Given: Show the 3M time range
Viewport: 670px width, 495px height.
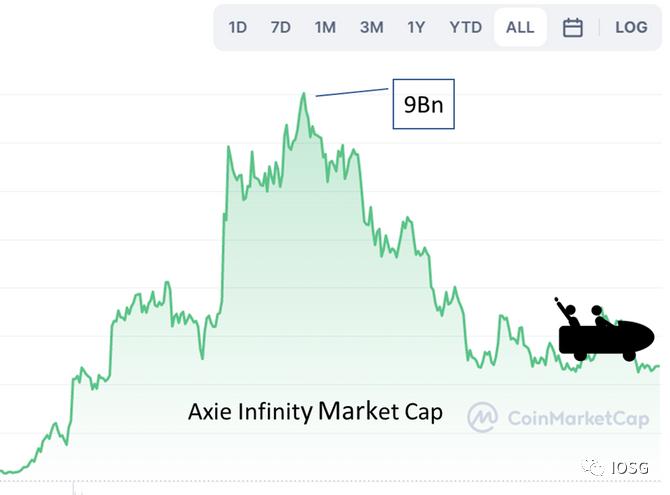Looking at the screenshot, I should click(371, 28).
